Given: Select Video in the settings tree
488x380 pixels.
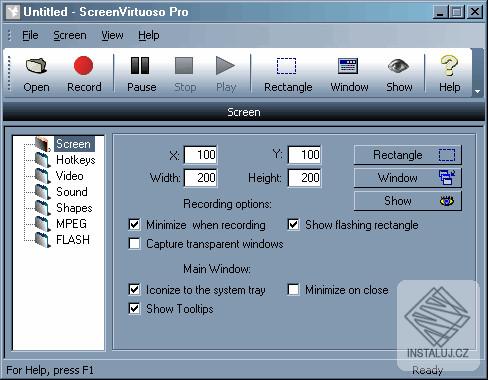Looking at the screenshot, I should pyautogui.click(x=70, y=176).
